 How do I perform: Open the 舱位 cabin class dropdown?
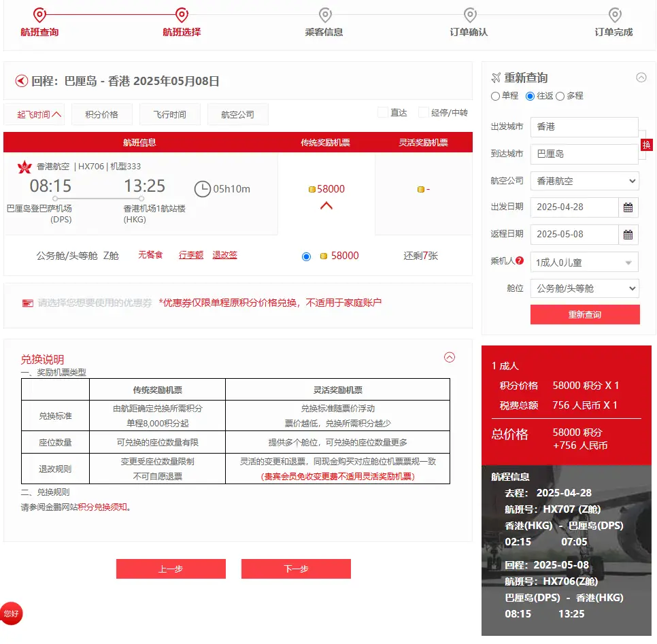click(x=584, y=289)
